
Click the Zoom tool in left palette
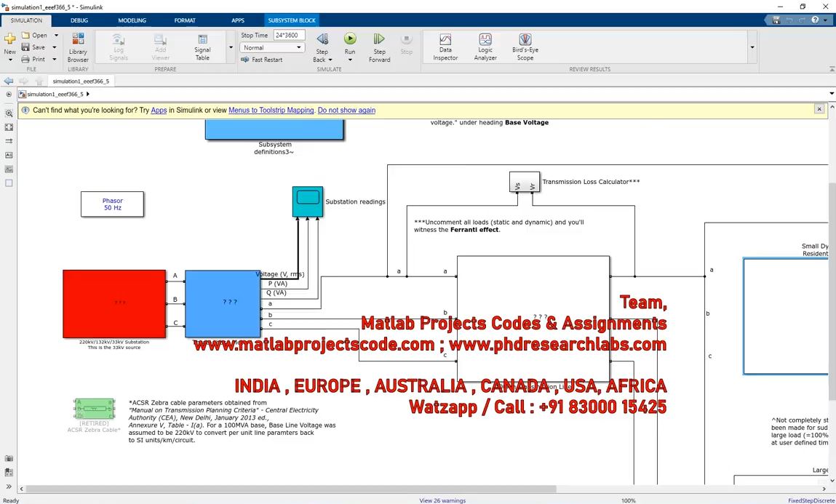(9, 113)
